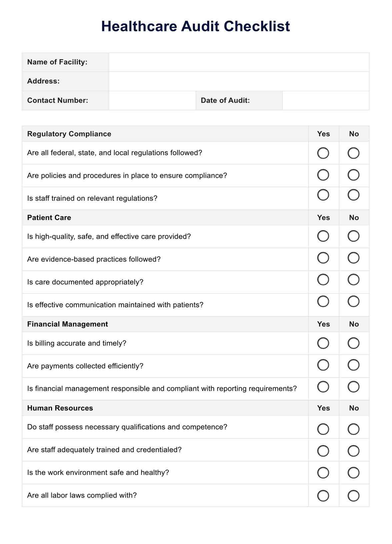Image resolution: width=392 pixels, height=544 pixels.
Task: Select No for evidence-based practices followed
Action: click(x=353, y=258)
